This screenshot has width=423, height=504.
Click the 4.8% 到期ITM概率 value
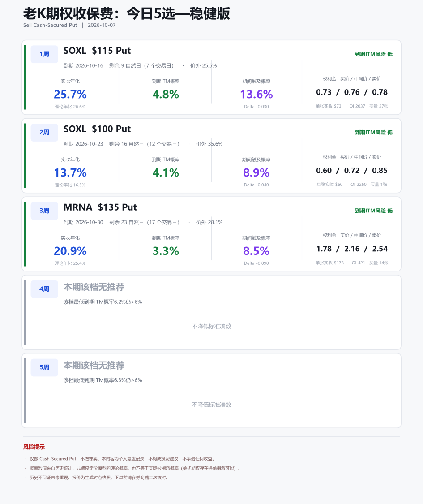coord(166,94)
